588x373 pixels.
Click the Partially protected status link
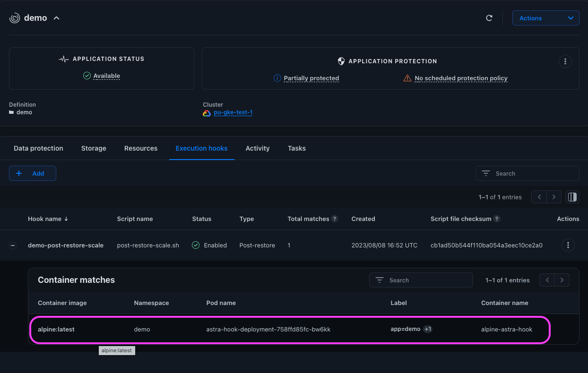click(311, 78)
